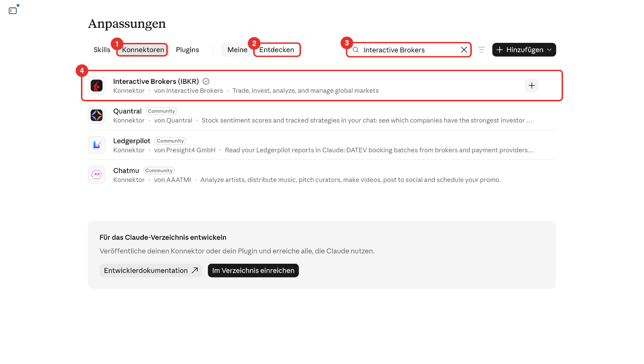This screenshot has height=364, width=644.
Task: Click 'Trade, invest, analyze, and manage global markets'
Action: pos(306,91)
